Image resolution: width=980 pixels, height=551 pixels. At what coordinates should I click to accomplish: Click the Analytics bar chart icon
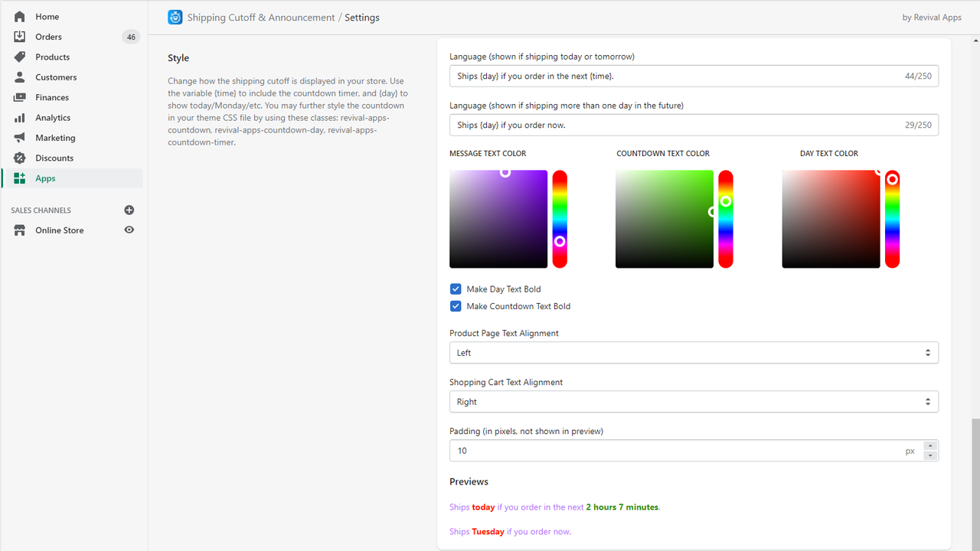coord(20,118)
